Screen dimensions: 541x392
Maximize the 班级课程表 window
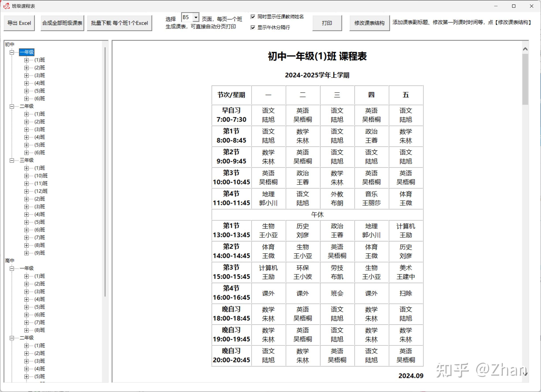coord(514,6)
